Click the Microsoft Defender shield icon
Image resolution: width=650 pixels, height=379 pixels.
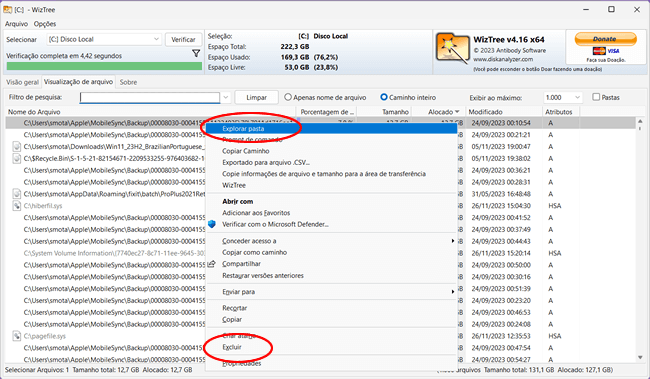click(212, 224)
